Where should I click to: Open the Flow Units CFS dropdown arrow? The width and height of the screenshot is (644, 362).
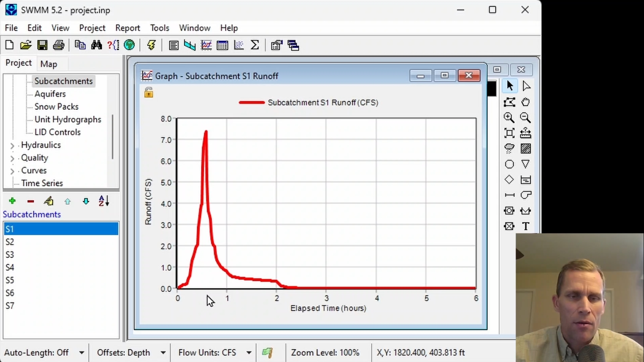pos(249,353)
